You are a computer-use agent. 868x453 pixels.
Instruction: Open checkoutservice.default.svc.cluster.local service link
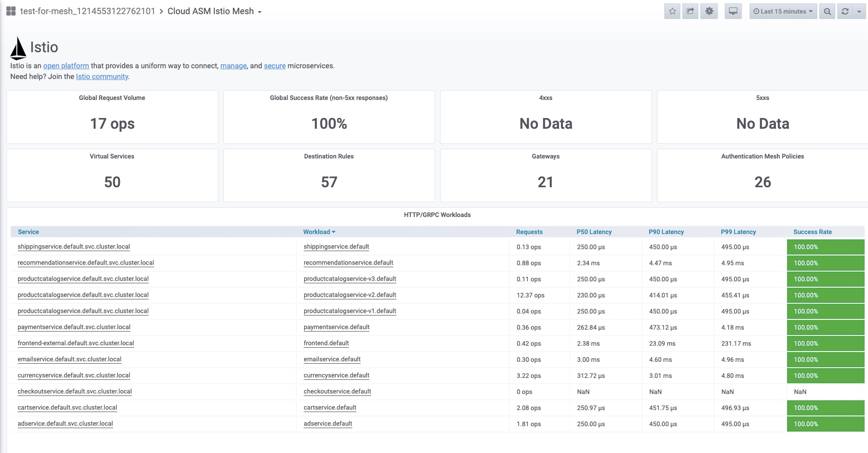[75, 392]
